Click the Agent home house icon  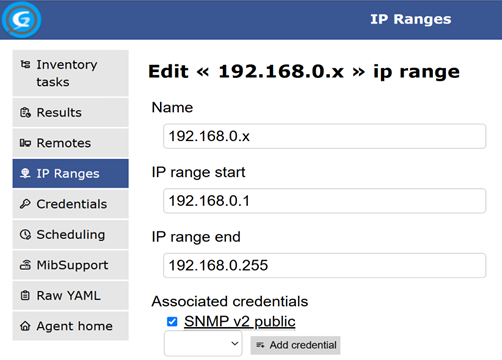coord(25,326)
